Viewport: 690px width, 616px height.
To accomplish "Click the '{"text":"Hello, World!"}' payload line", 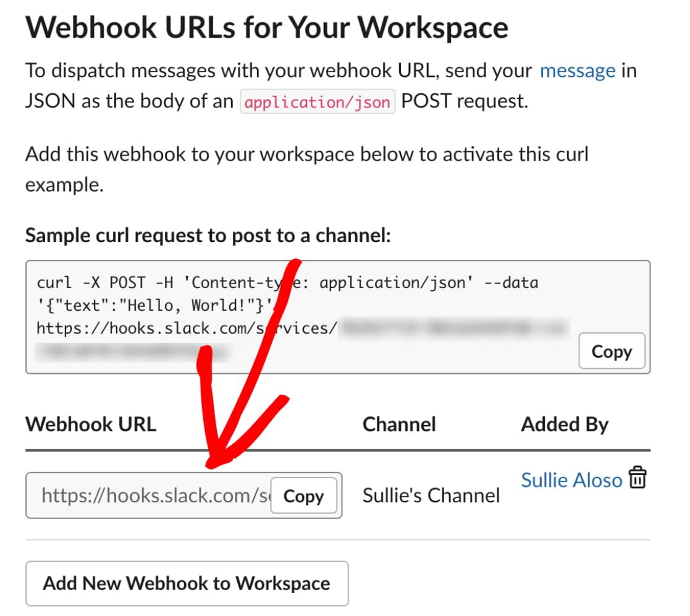I will point(155,305).
